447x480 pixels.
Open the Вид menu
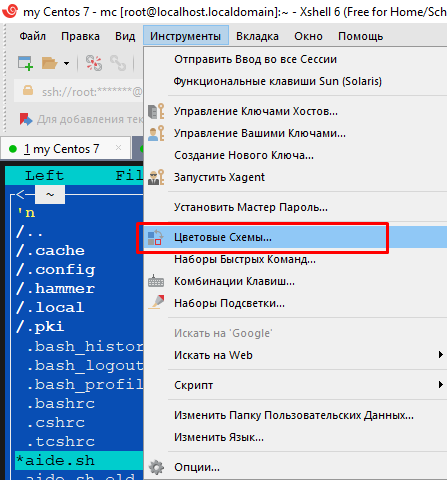tap(125, 36)
